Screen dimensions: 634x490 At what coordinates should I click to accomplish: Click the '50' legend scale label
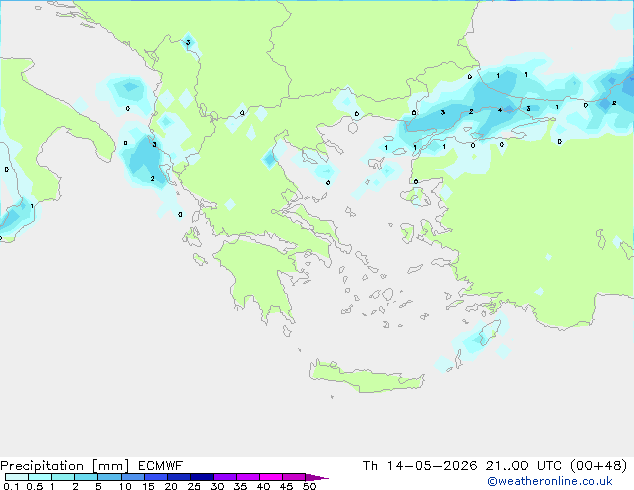point(309,486)
